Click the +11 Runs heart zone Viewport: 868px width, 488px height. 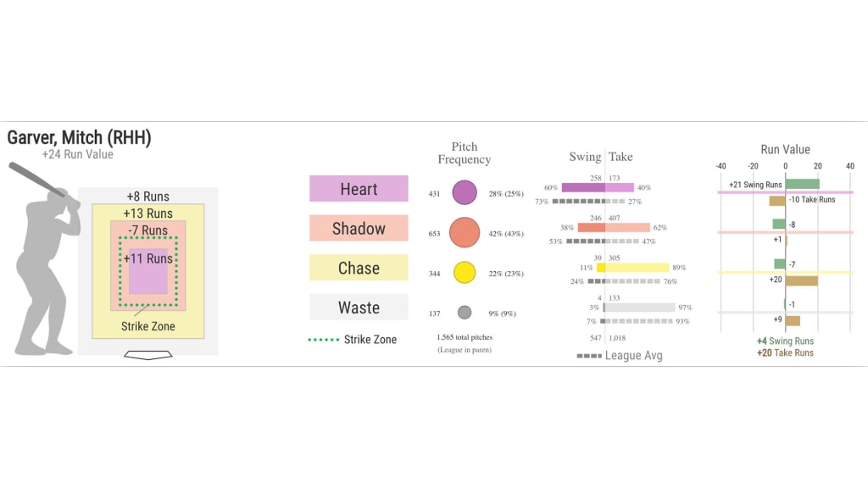pyautogui.click(x=147, y=259)
